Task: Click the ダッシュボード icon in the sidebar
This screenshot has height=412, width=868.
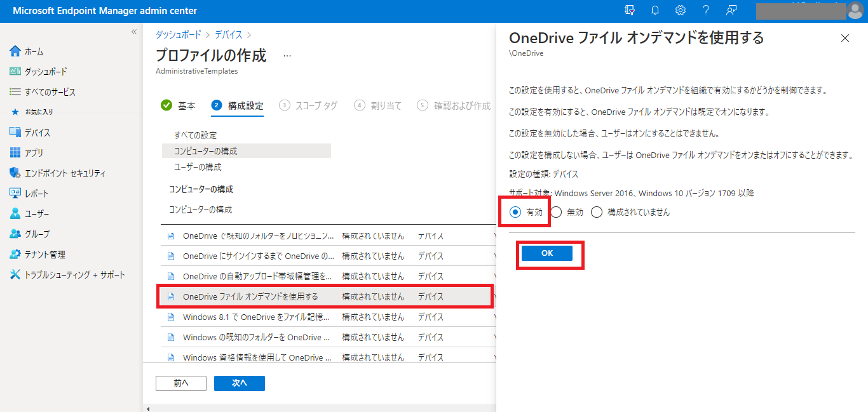Action: tap(15, 72)
